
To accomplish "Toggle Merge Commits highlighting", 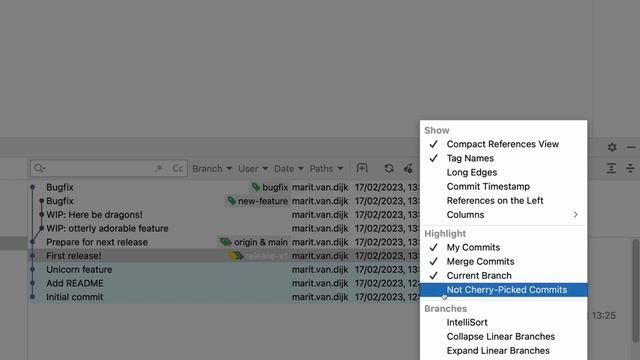I will point(503,262).
